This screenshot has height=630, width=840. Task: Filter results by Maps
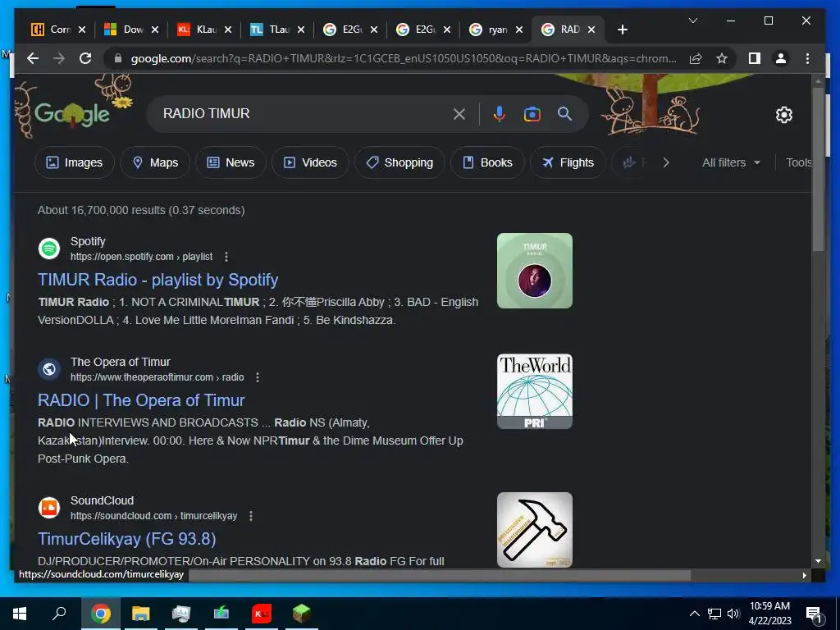click(x=155, y=162)
